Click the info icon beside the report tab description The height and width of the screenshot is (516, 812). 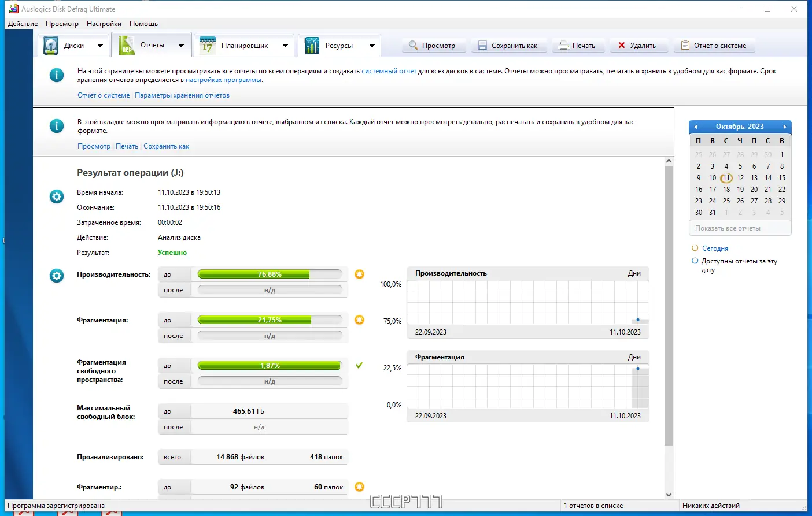[57, 126]
